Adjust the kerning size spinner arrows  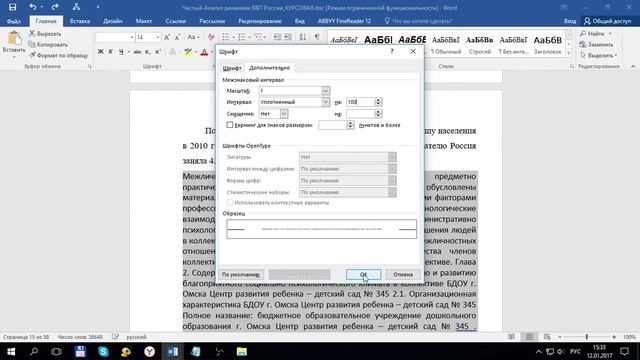[350, 125]
